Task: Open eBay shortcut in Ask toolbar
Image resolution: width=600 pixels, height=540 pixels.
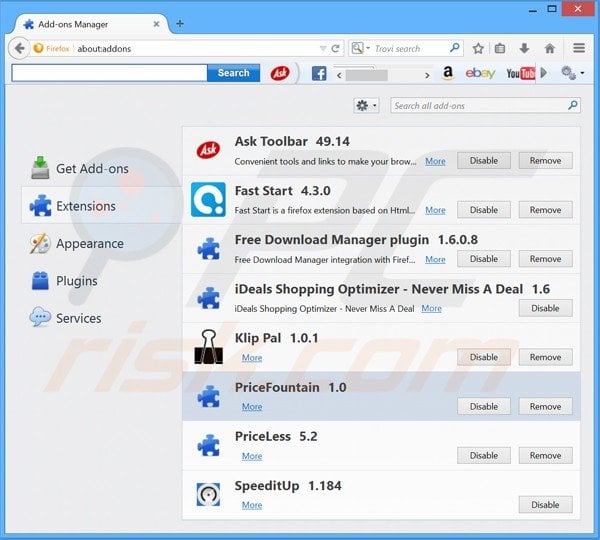Action: point(480,73)
